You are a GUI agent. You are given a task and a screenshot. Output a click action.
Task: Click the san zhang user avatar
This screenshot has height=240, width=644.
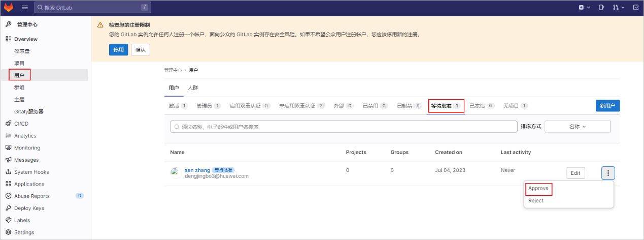tap(176, 173)
